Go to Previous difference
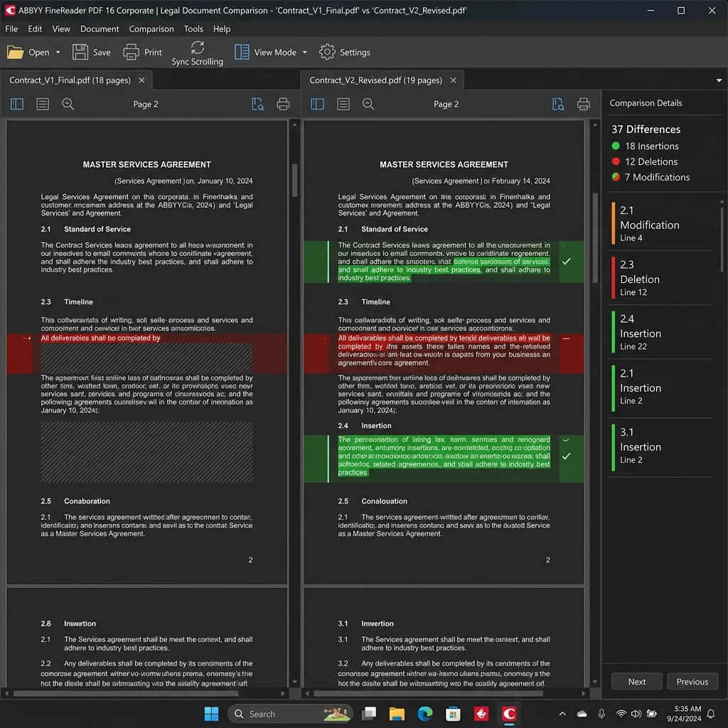 click(x=692, y=682)
